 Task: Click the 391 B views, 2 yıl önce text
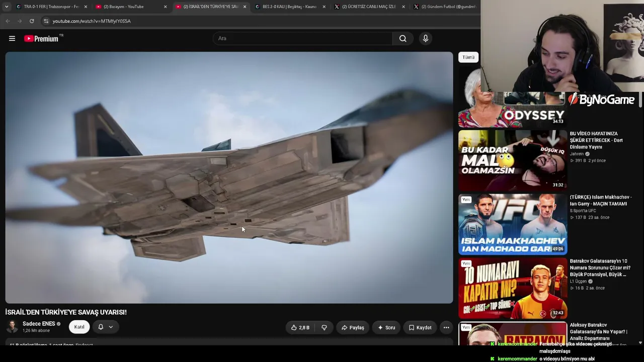[588, 160]
